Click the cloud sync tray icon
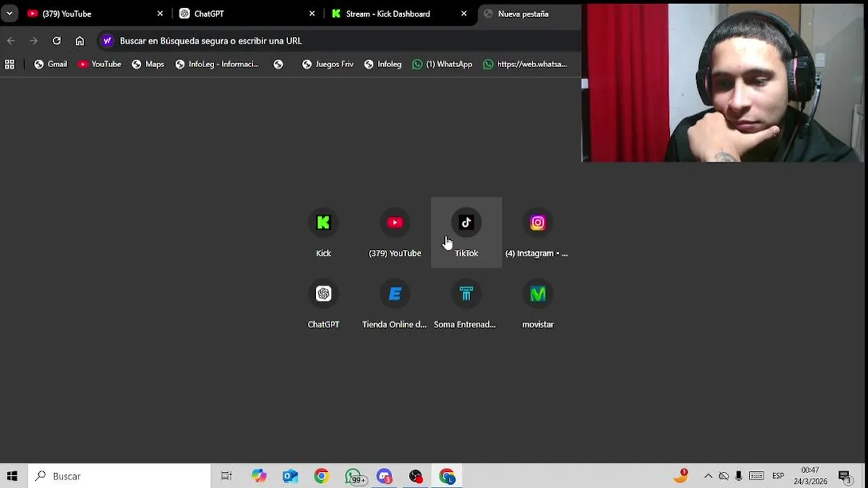 [724, 476]
